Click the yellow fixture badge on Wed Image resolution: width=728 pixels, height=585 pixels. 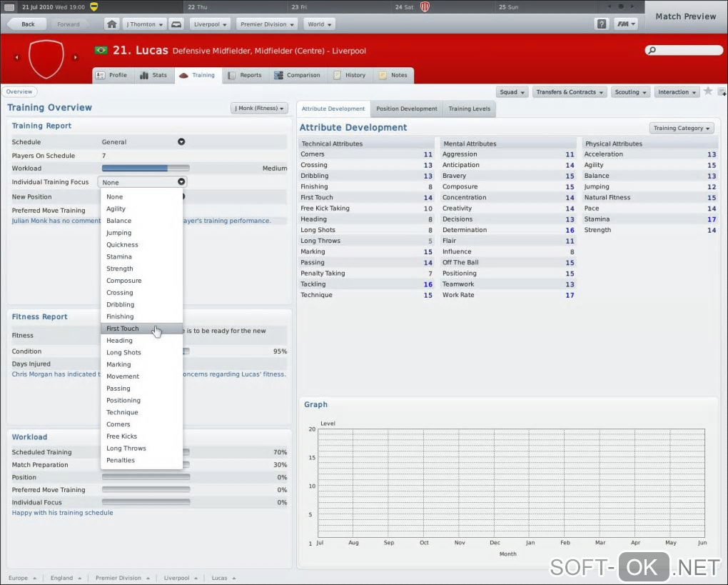[x=93, y=7]
